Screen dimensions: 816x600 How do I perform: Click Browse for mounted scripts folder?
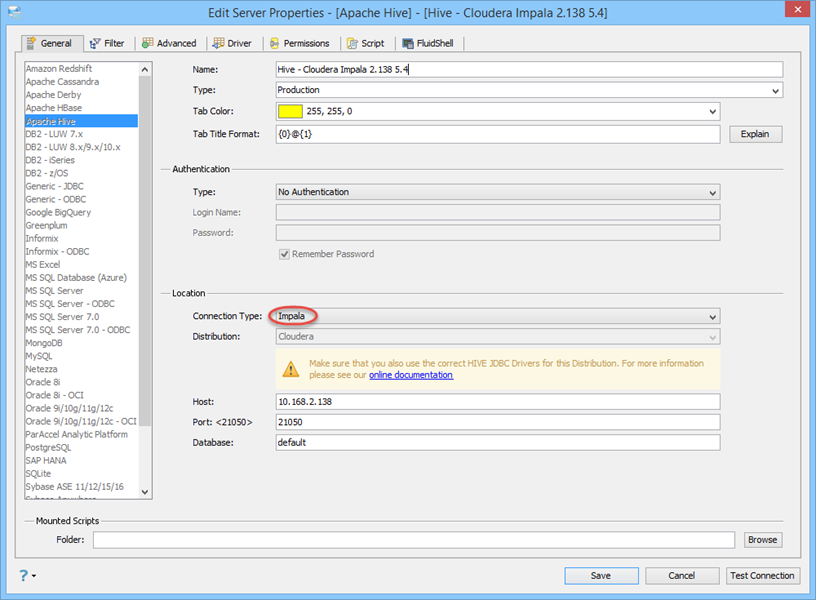(x=762, y=540)
